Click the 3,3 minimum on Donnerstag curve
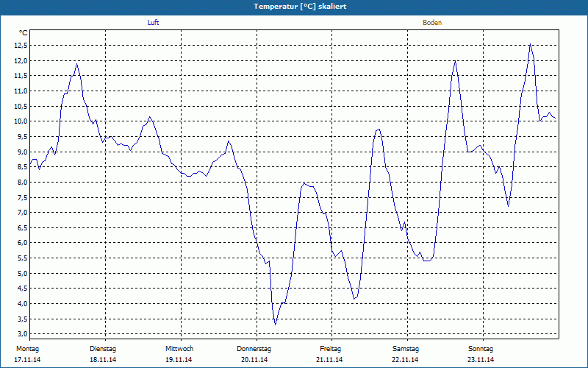The height and width of the screenshot is (368, 588). tap(275, 325)
